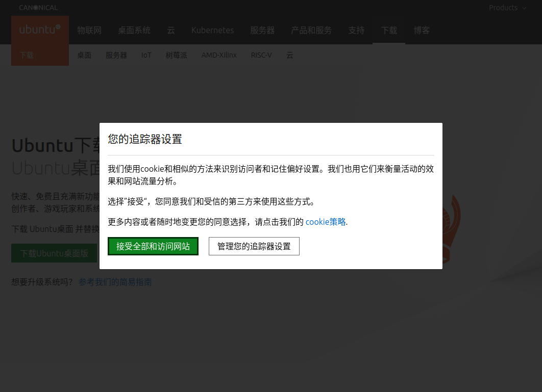
Task: Expand the Products dropdown
Action: 507,8
